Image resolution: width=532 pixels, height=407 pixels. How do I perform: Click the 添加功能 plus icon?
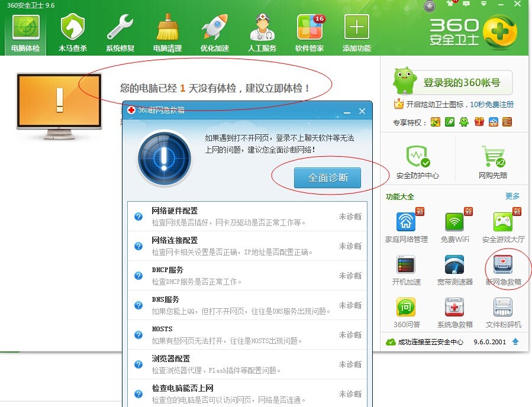tap(357, 33)
